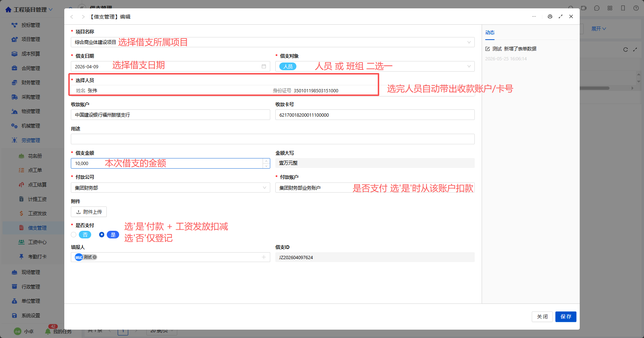The height and width of the screenshot is (338, 644).
Task: Click the 劳资管理 sidebar icon
Action: pyautogui.click(x=15, y=140)
